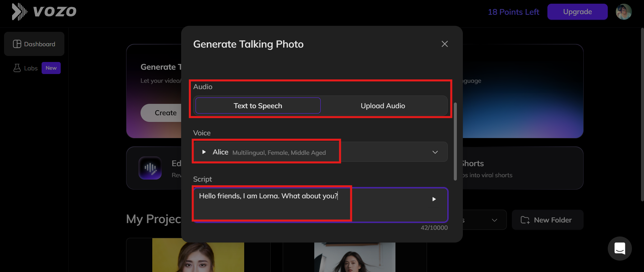Play the script audio preview
This screenshot has width=644, height=272.
[434, 199]
